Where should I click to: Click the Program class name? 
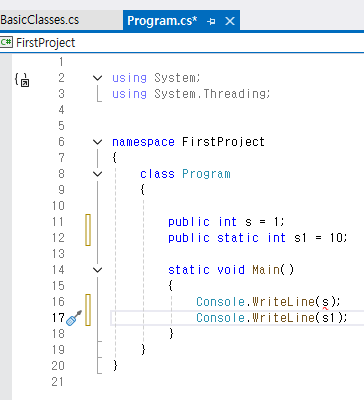click(206, 174)
